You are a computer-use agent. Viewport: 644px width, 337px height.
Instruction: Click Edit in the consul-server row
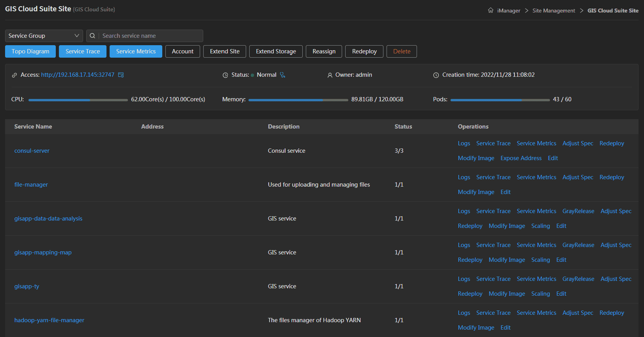553,158
